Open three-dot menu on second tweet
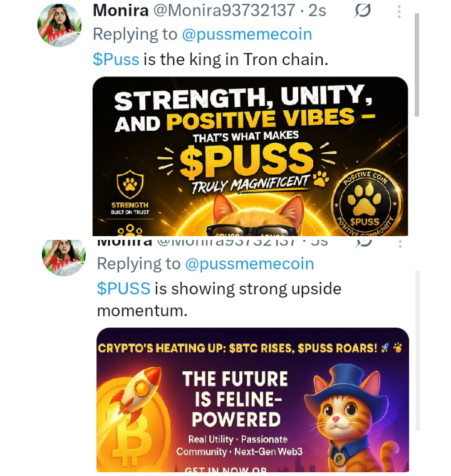This screenshot has width=451, height=476. pos(400,244)
